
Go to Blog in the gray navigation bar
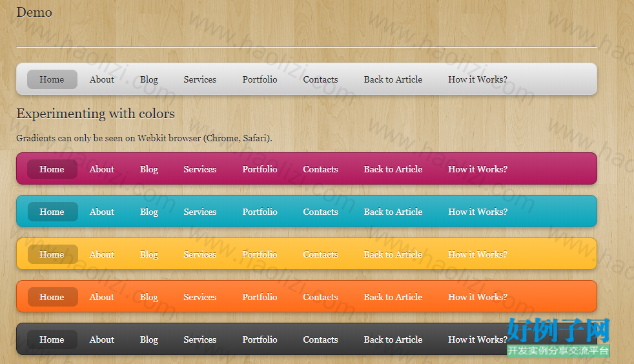(x=148, y=79)
